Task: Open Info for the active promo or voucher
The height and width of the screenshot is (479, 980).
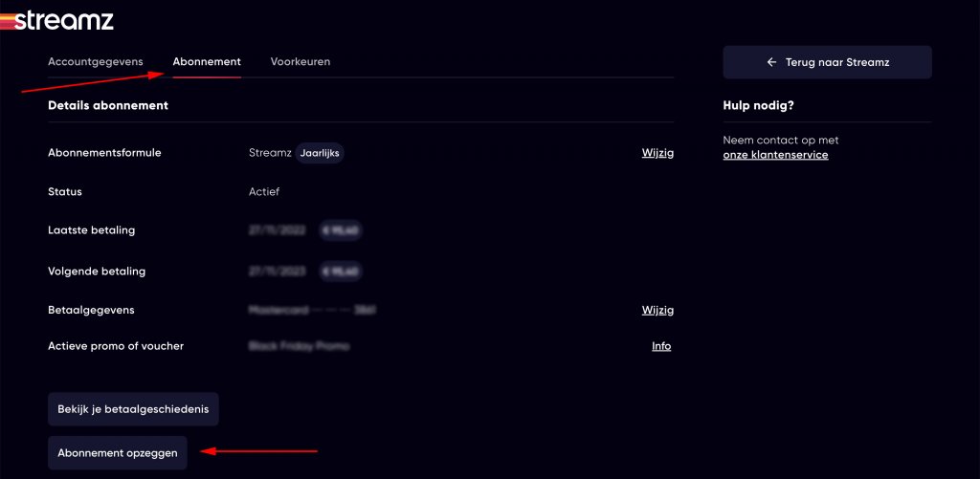Action: tap(661, 346)
